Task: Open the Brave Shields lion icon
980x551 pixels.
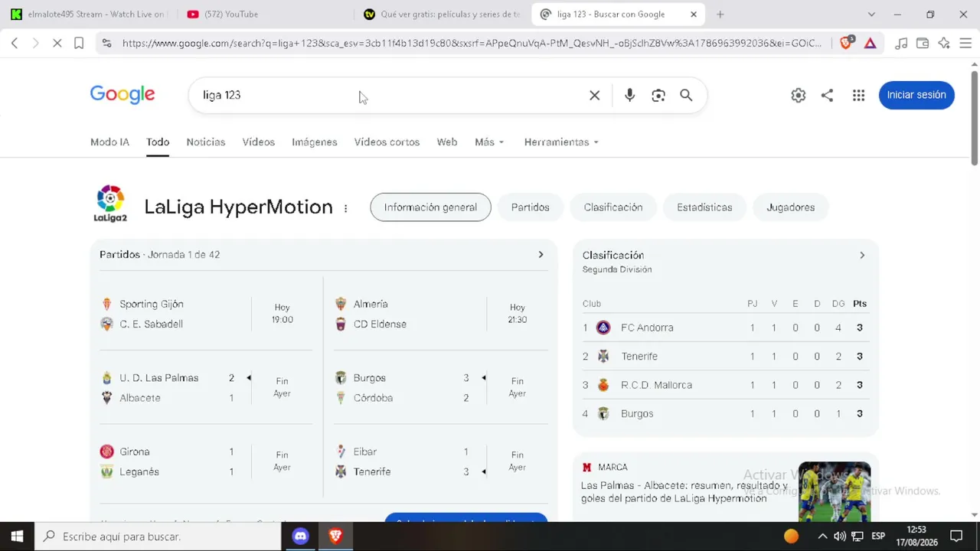Action: (846, 44)
